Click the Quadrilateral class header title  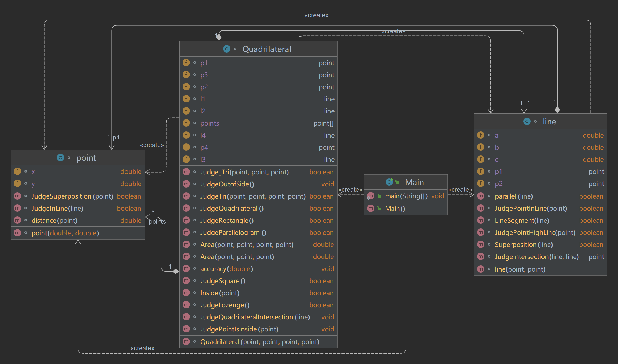pos(267,49)
